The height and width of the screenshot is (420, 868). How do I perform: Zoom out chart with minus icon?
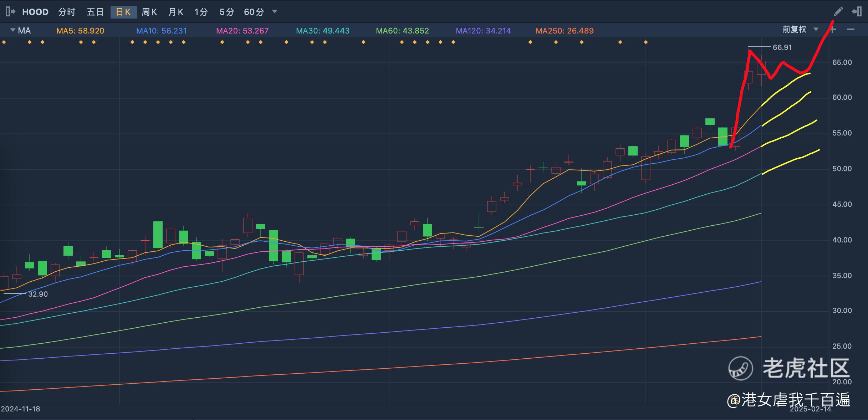851,30
